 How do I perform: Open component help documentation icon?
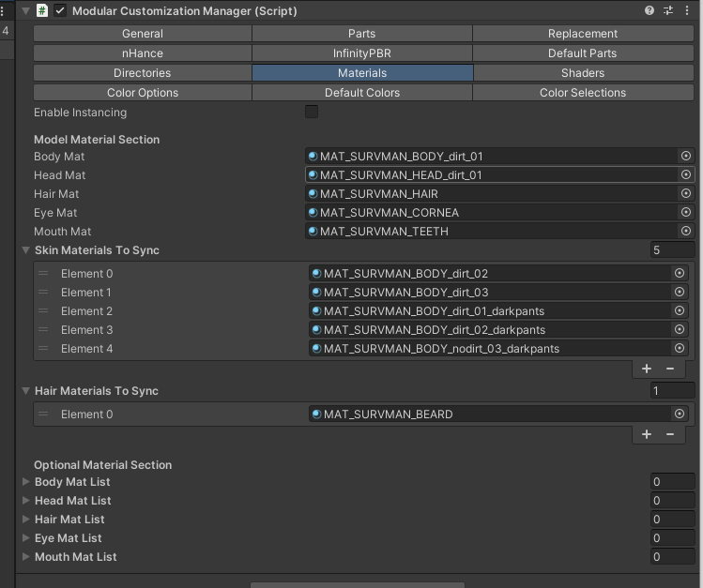pyautogui.click(x=650, y=10)
